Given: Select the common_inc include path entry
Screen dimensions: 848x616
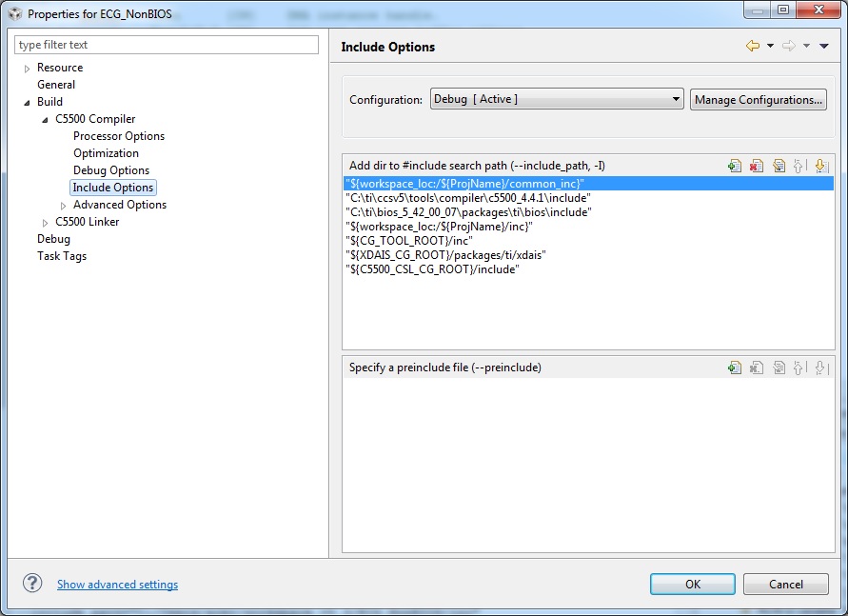Looking at the screenshot, I should 588,184.
